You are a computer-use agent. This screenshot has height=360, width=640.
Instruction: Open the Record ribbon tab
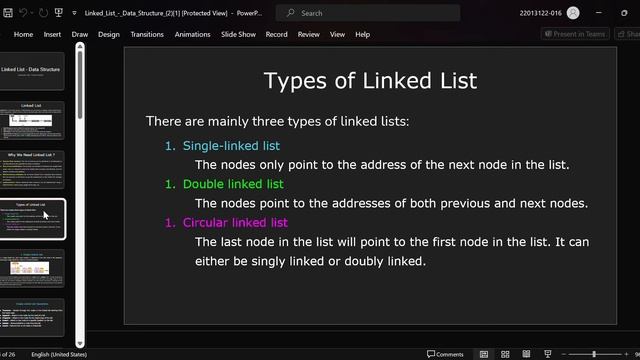[276, 35]
